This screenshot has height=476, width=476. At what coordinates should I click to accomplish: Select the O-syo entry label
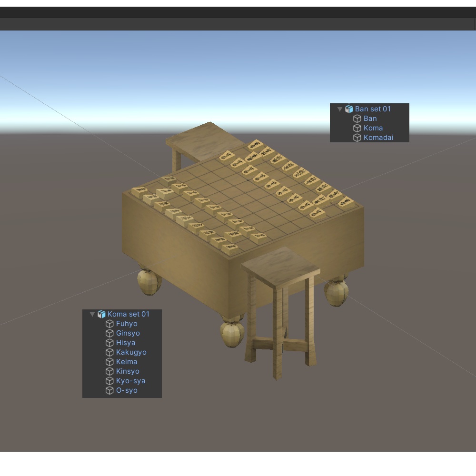point(127,390)
